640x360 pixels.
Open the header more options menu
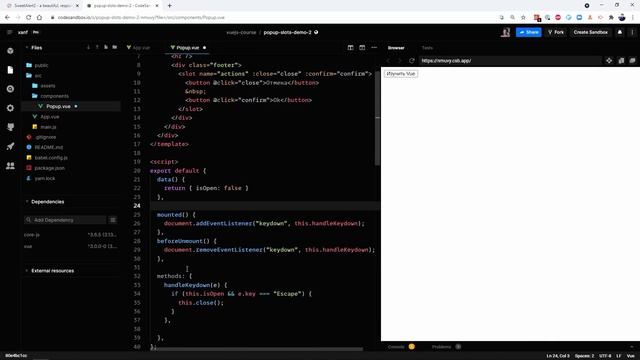click(x=632, y=32)
